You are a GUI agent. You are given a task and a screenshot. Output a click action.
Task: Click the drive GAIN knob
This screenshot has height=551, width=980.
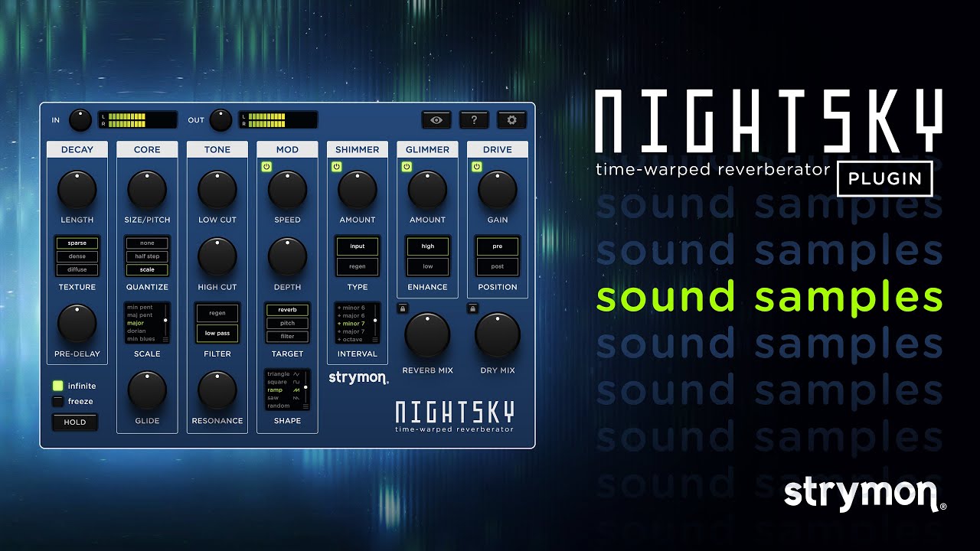coord(498,190)
